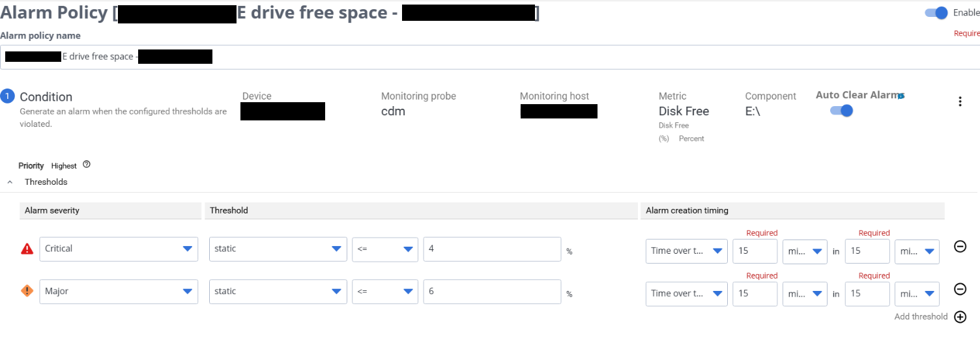
Task: Click the red Critical severity warning icon
Action: 27,249
